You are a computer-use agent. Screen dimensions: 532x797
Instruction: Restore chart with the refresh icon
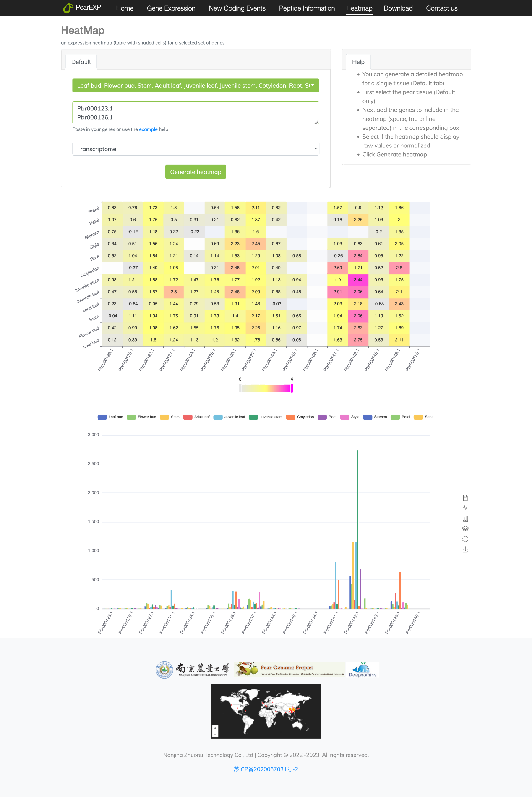click(x=465, y=539)
